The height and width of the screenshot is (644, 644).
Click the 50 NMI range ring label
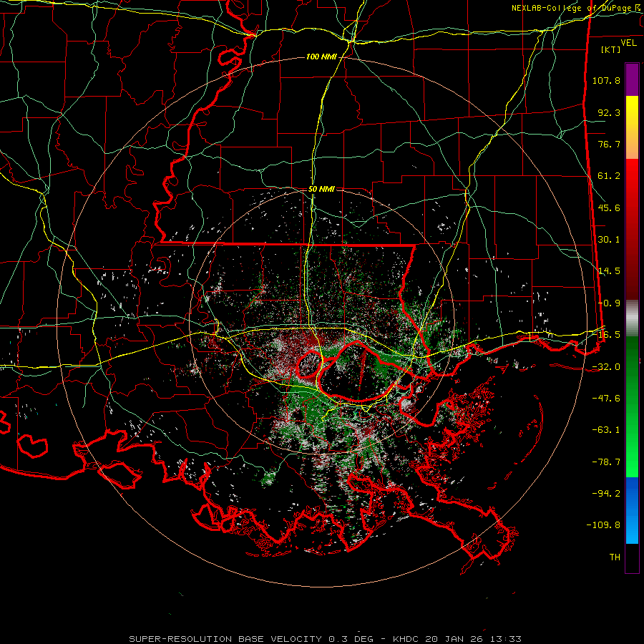[321, 190]
